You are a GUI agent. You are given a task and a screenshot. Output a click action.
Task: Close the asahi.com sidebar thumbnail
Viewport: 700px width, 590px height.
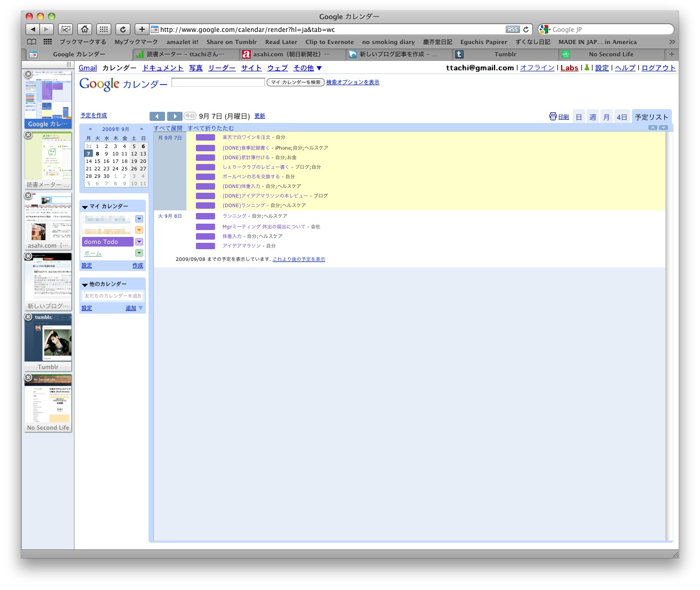point(28,195)
